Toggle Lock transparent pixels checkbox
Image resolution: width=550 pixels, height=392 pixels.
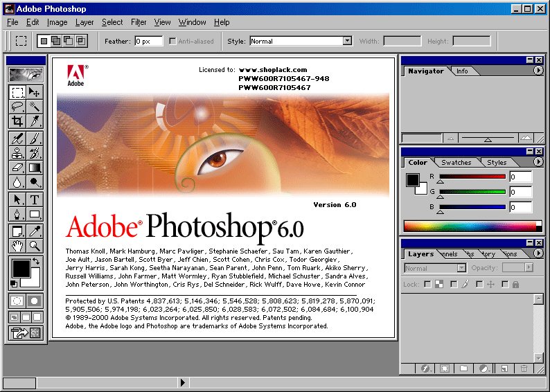click(x=427, y=284)
